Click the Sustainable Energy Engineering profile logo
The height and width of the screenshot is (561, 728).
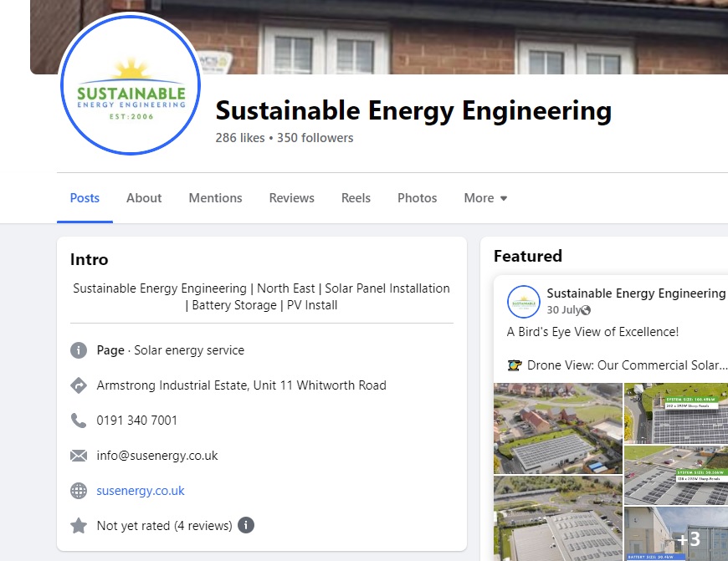[130, 84]
